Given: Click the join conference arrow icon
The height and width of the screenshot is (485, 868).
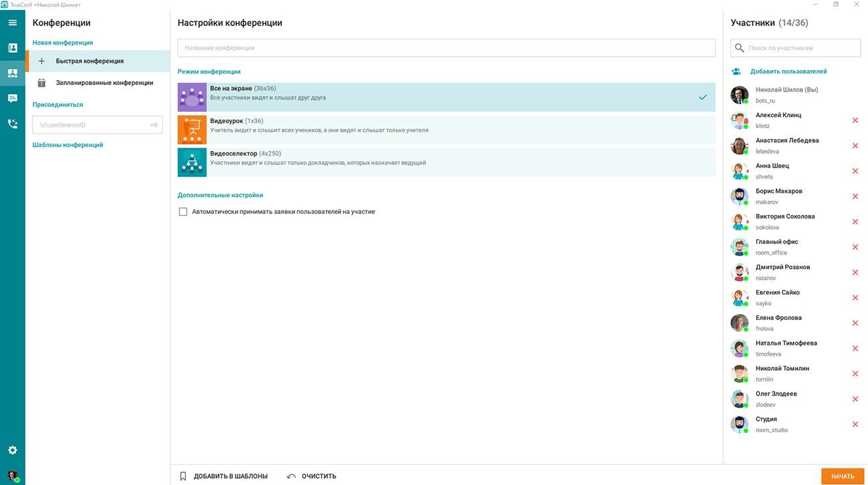Looking at the screenshot, I should pyautogui.click(x=154, y=125).
